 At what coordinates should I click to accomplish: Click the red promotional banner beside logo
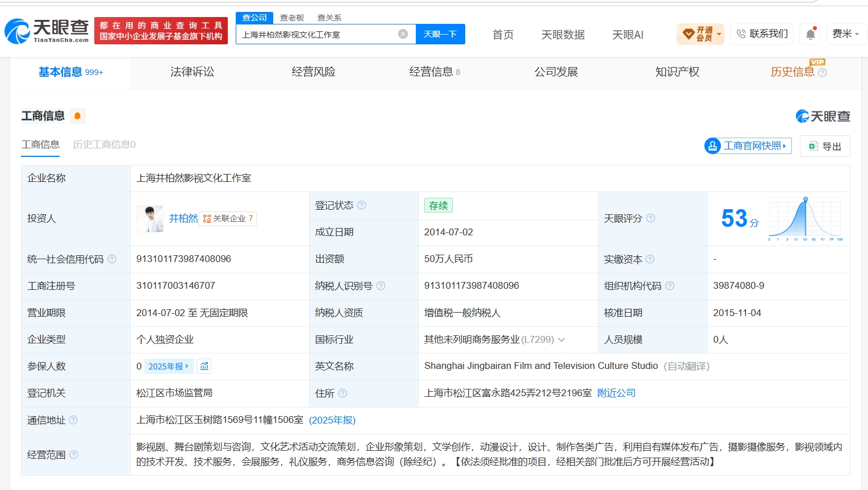tap(161, 31)
